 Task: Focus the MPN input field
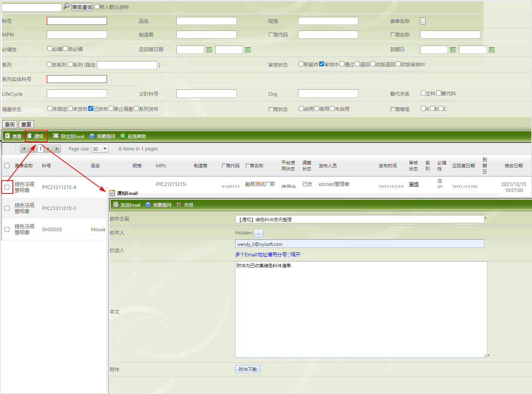click(77, 35)
